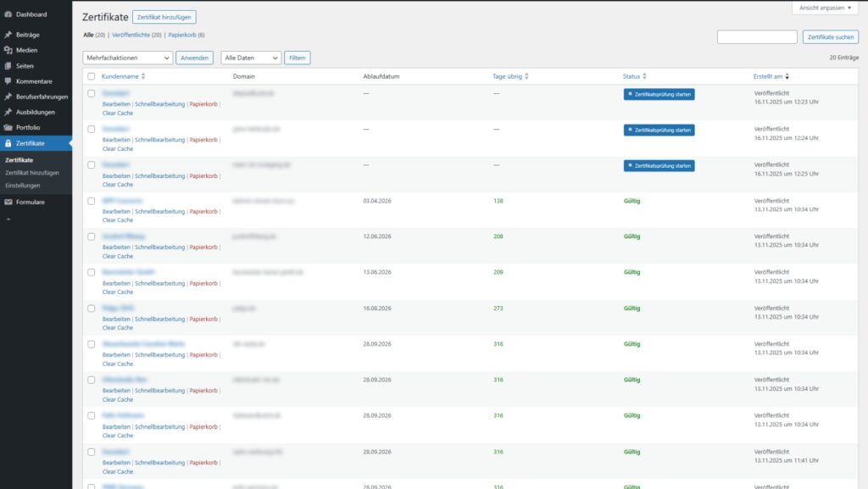868x489 pixels.
Task: Open the Medien library icon
Action: tap(8, 50)
